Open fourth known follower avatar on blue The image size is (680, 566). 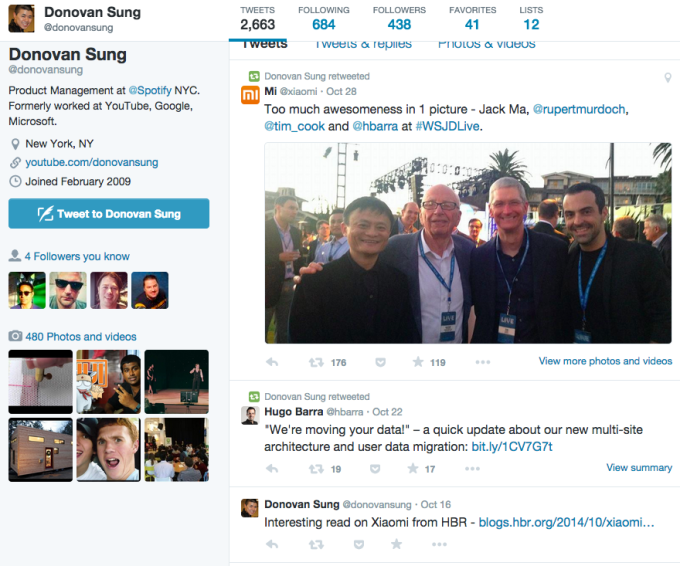tap(150, 290)
